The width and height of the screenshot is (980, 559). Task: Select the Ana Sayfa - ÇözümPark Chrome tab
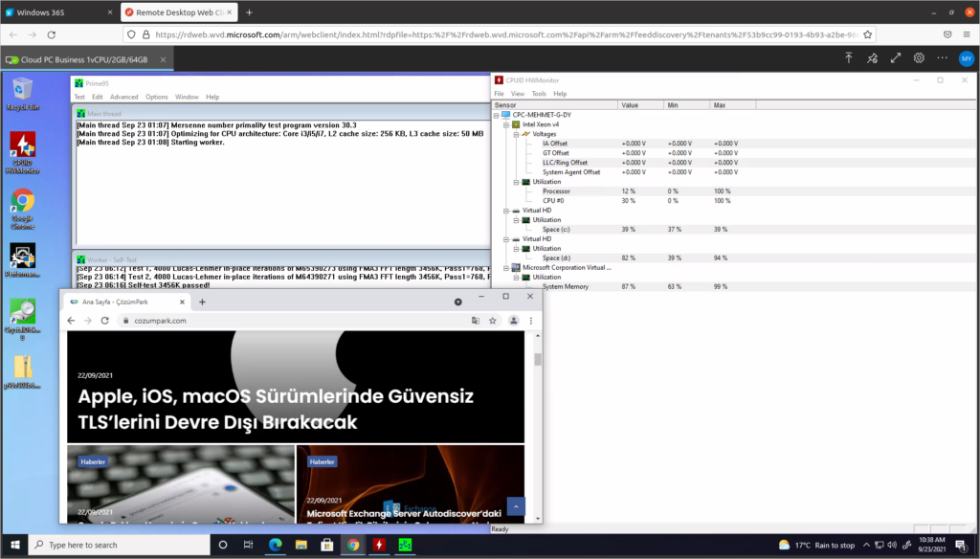click(x=127, y=302)
